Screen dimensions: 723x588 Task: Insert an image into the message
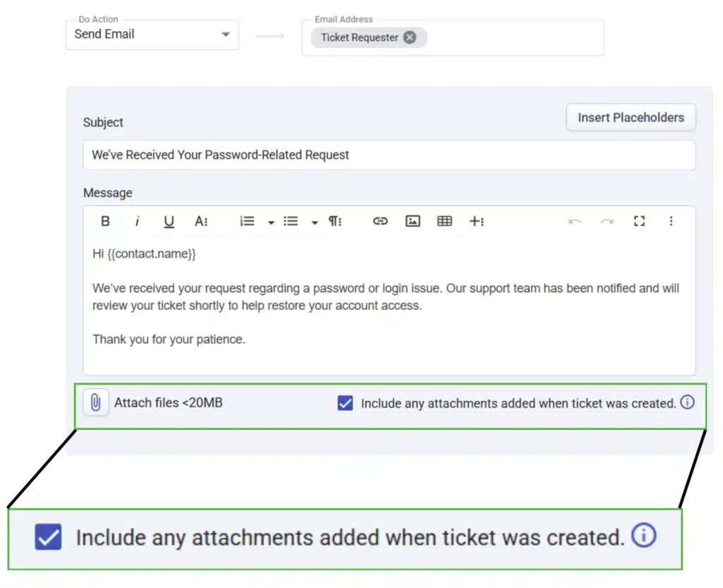(413, 222)
